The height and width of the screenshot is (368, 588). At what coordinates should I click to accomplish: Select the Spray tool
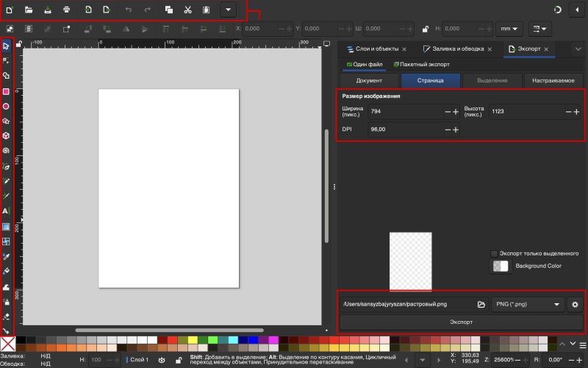coord(6,302)
